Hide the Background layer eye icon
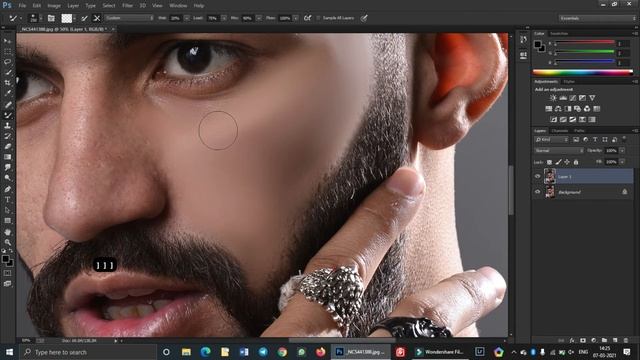Viewport: 640px width, 360px height. pos(538,191)
